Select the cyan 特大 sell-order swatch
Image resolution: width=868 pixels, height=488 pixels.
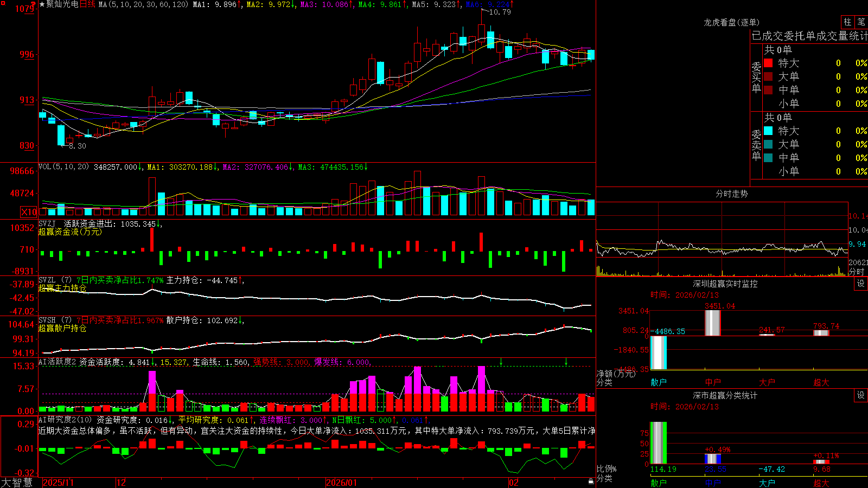[768, 131]
